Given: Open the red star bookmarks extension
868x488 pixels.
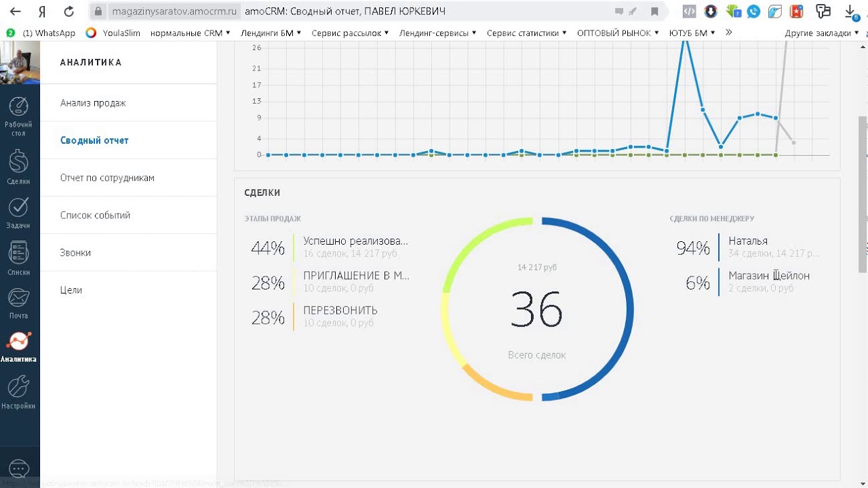Looking at the screenshot, I should pyautogui.click(x=797, y=12).
